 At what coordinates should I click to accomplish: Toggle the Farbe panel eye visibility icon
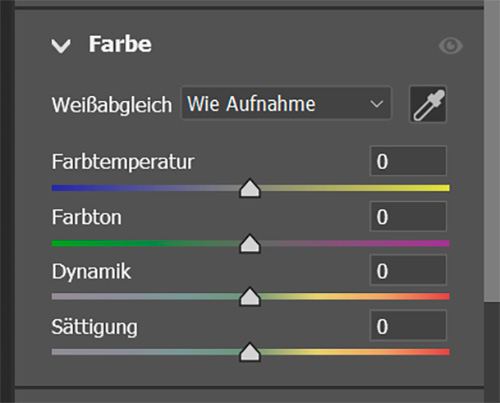click(x=451, y=46)
